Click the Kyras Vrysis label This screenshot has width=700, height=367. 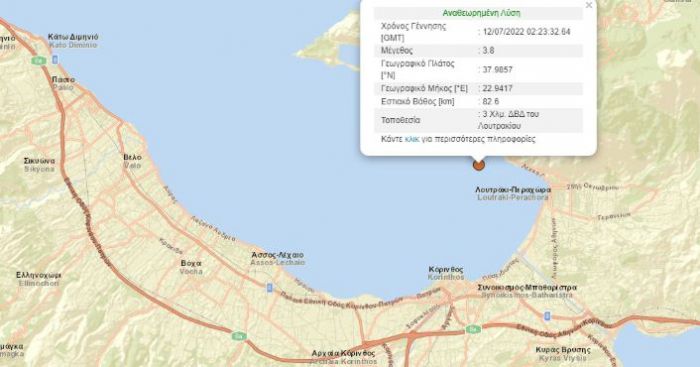562,354
